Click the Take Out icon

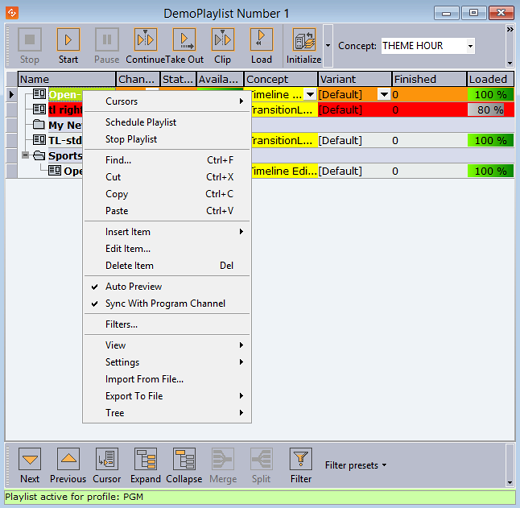tap(184, 40)
